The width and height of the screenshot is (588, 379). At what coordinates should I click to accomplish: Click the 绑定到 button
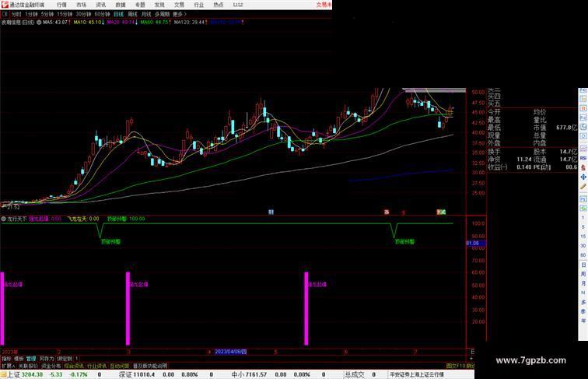64,359
